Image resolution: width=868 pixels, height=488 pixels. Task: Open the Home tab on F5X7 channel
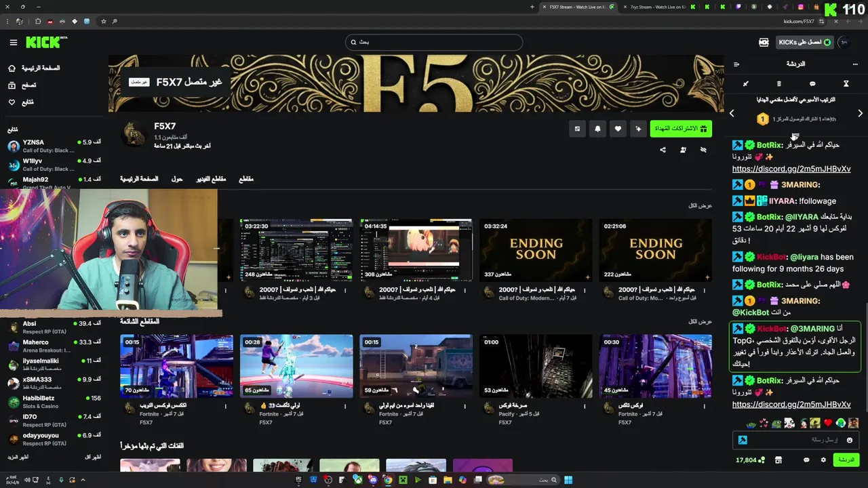coord(139,179)
